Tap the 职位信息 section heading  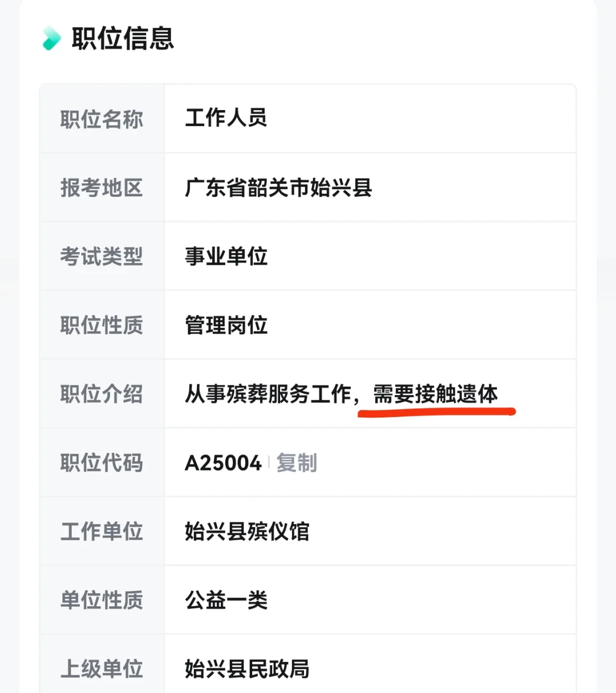123,38
